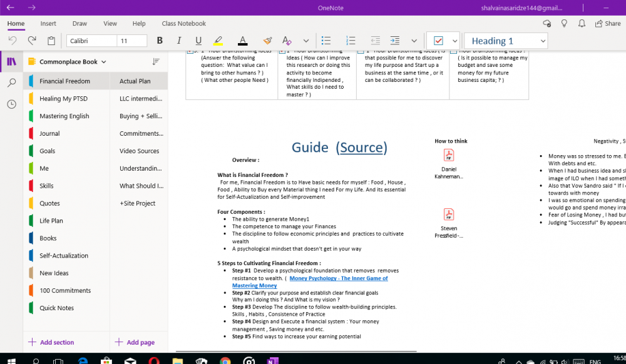Toggle bold formatting
Image resolution: width=626 pixels, height=364 pixels.
pos(160,41)
